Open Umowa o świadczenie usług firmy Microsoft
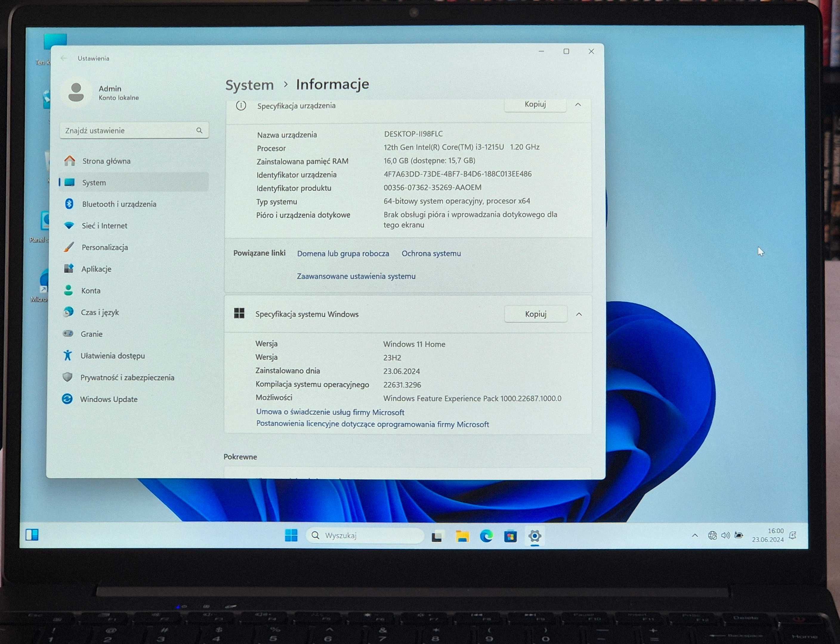Viewport: 840px width, 644px height. coord(330,412)
